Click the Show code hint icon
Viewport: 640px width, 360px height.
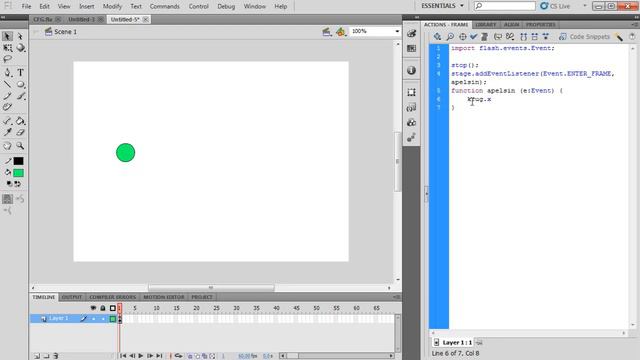click(498, 37)
